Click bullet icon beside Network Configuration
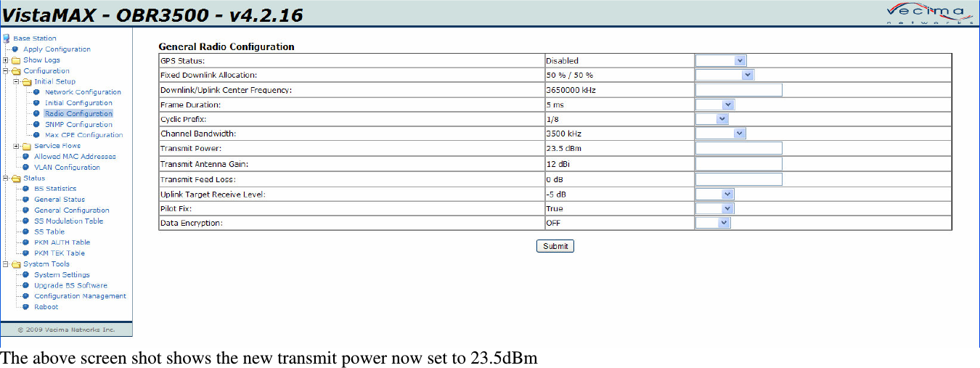 tap(38, 92)
